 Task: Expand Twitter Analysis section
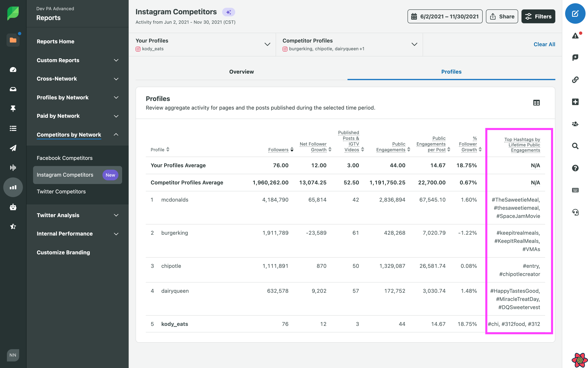click(78, 215)
